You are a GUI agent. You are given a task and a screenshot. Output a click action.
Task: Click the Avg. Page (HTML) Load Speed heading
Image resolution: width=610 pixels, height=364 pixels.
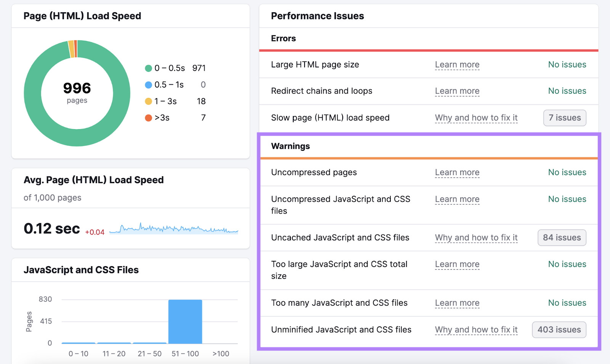click(x=94, y=180)
